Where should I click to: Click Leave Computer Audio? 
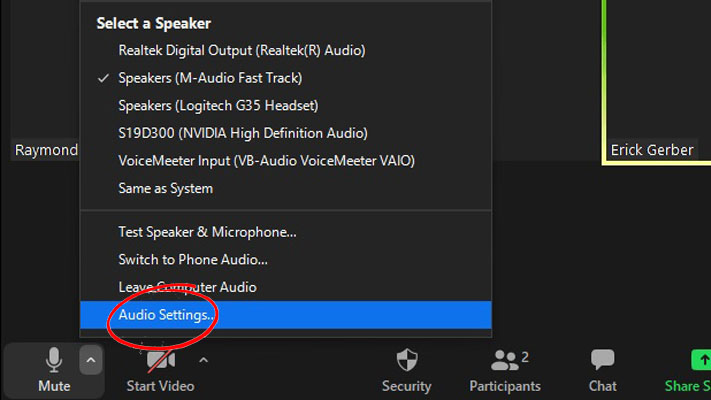pyautogui.click(x=187, y=287)
